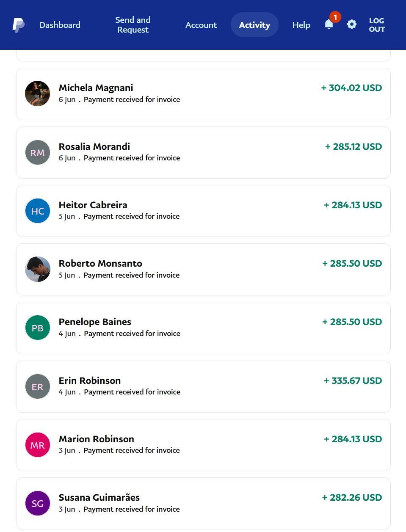This screenshot has width=406, height=532.
Task: Switch to the Account tab
Action: [201, 25]
